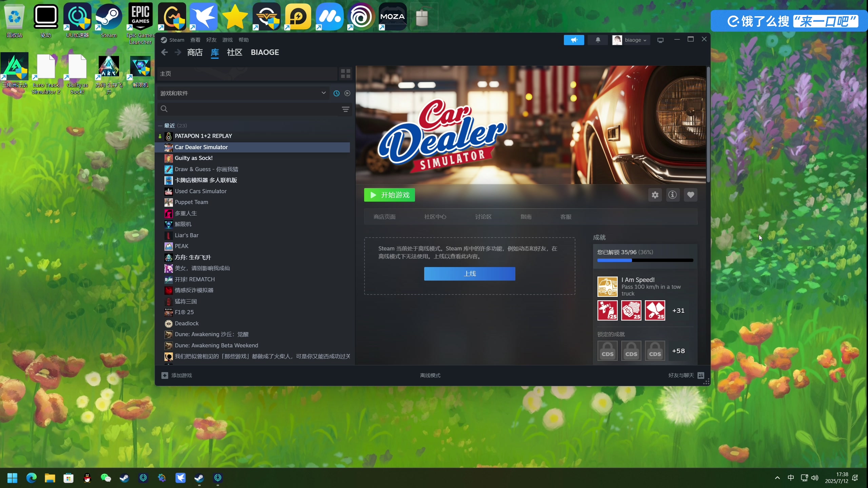The height and width of the screenshot is (488, 868).
Task: Sort library by recent activity clock icon
Action: coord(336,93)
